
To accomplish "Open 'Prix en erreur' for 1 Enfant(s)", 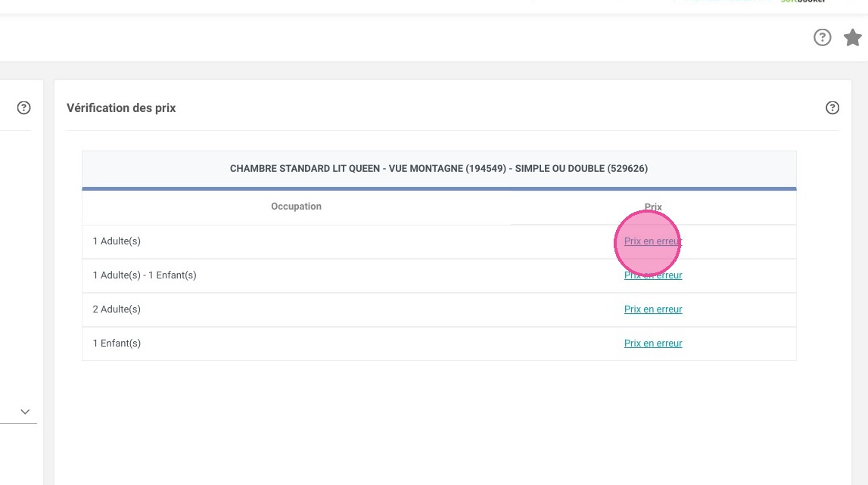I will [x=652, y=344].
